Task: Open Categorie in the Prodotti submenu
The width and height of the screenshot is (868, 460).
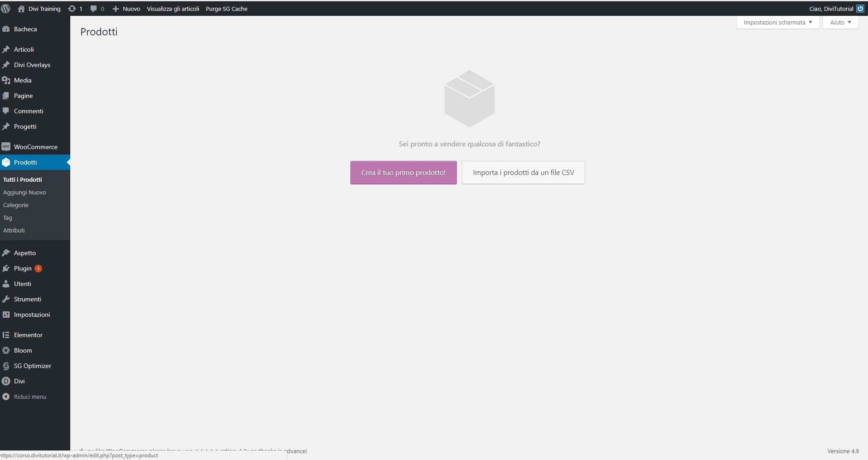Action: click(16, 205)
